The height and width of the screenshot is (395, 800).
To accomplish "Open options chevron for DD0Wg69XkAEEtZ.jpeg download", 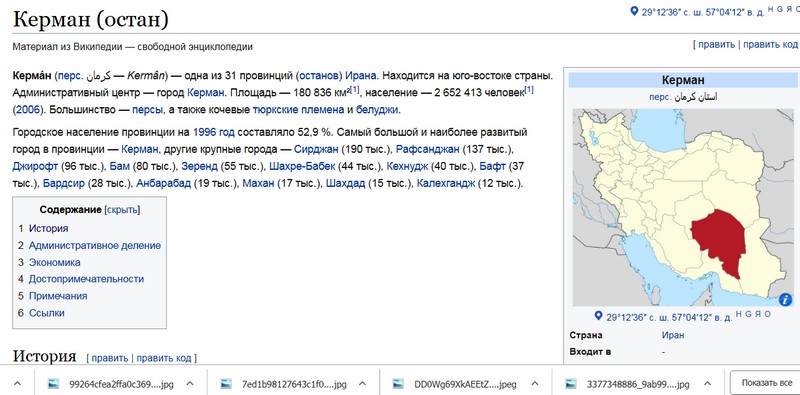I will point(535,384).
